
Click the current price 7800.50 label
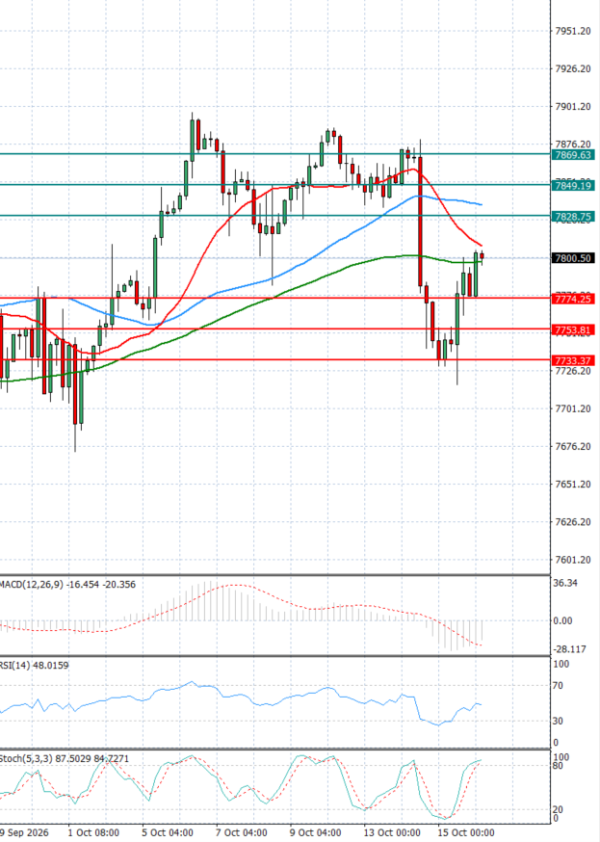pyautogui.click(x=573, y=258)
